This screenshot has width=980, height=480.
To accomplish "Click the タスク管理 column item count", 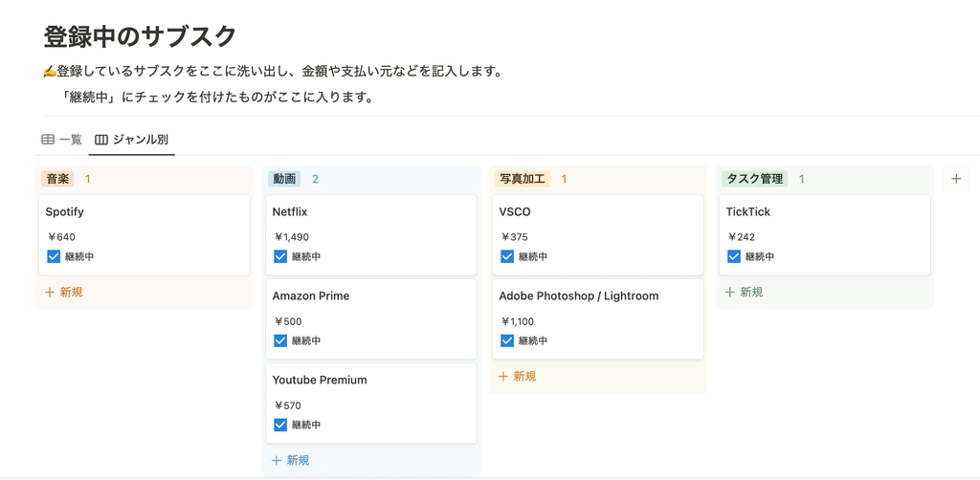I will [802, 179].
